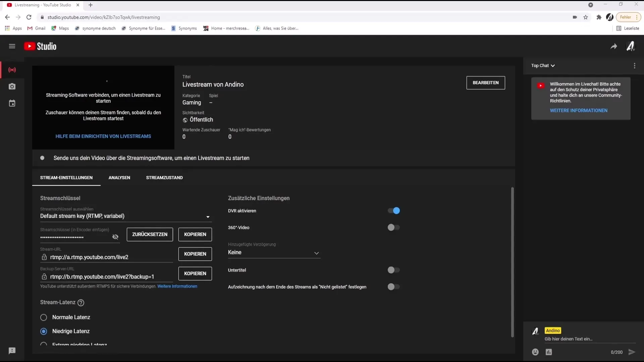Select Extrem niedrige Latenz radio button

[x=44, y=345]
